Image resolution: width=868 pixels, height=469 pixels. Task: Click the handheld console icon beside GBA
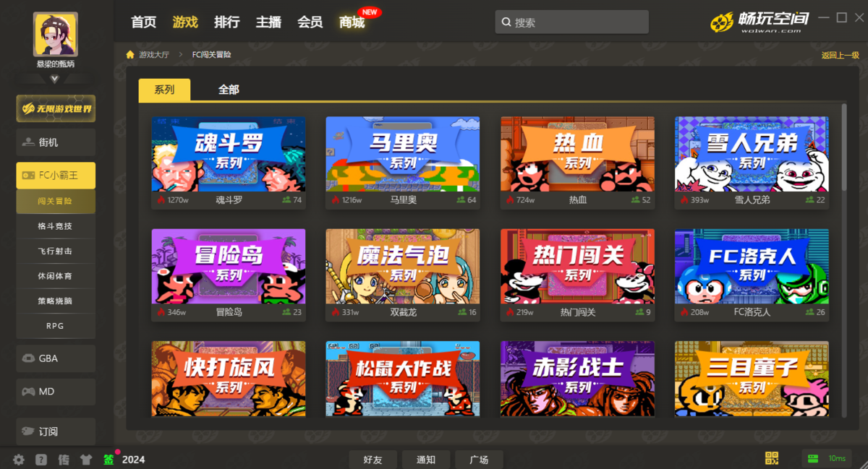pyautogui.click(x=28, y=358)
